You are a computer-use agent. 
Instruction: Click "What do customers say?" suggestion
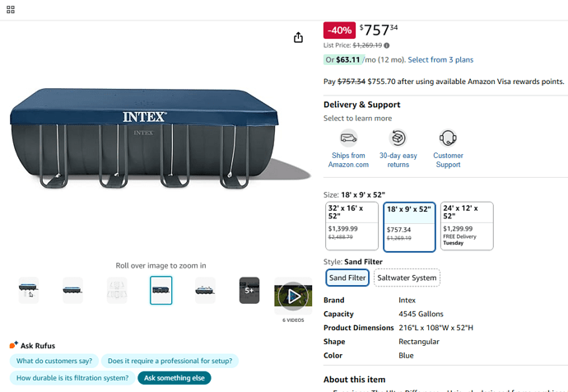(54, 361)
